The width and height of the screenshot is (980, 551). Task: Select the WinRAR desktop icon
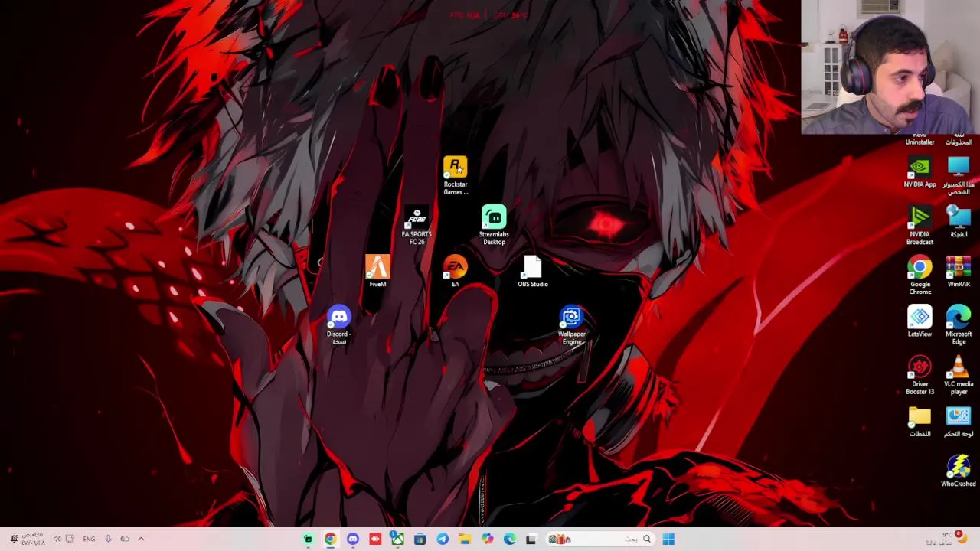959,272
